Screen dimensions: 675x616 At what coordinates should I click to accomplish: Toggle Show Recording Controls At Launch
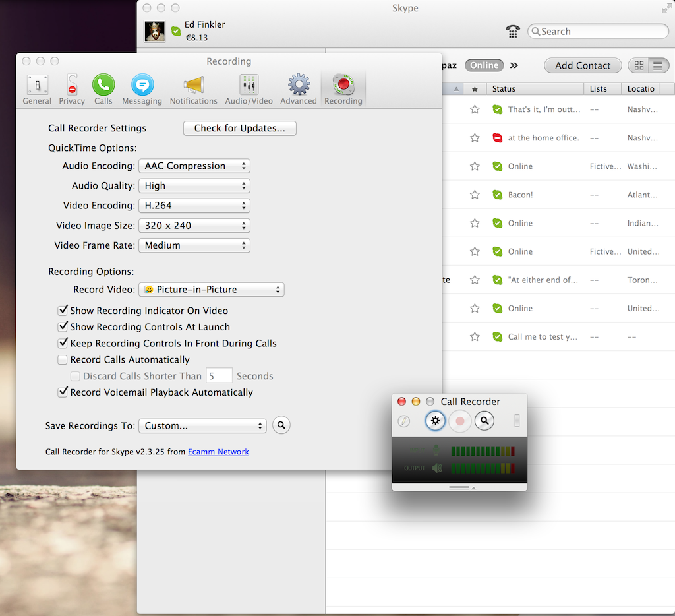click(63, 326)
